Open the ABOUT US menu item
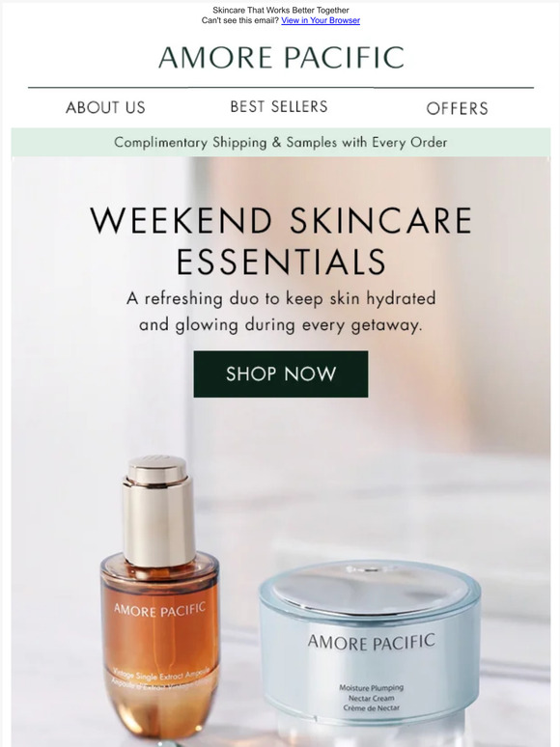The width and height of the screenshot is (560, 747). (105, 108)
